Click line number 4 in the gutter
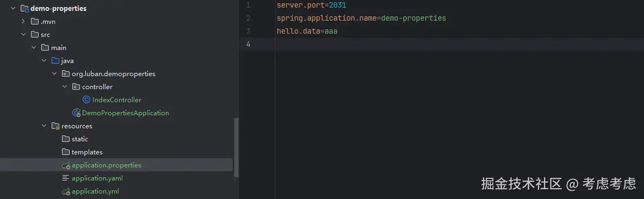Screen dimensions: 644x199 point(248,44)
